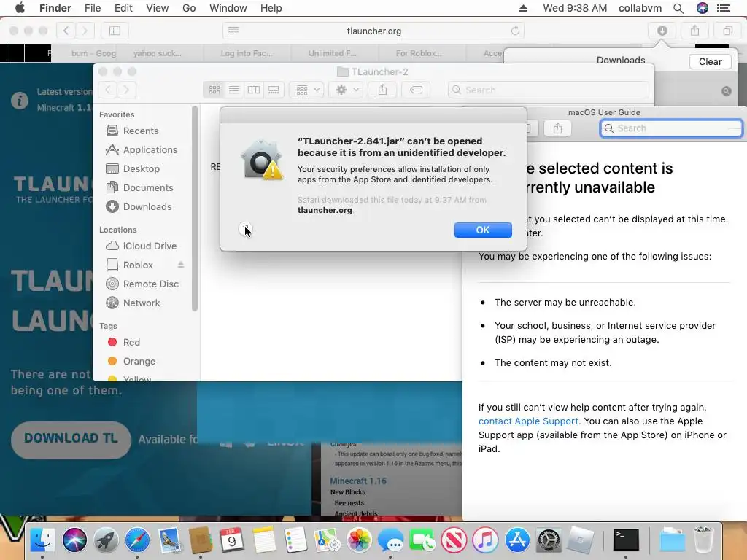Screen dimensions: 747x560
Task: Open the Finder group-by dropdown
Action: point(307,90)
